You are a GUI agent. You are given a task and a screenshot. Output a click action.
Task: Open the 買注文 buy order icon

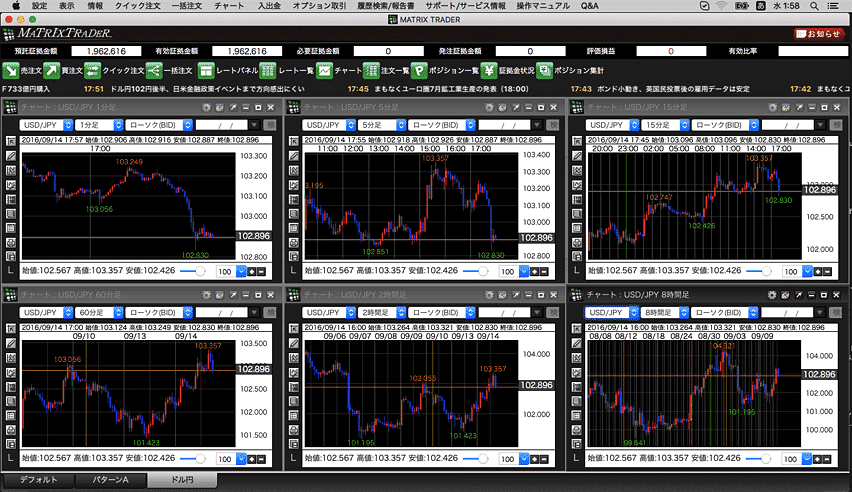(52, 71)
